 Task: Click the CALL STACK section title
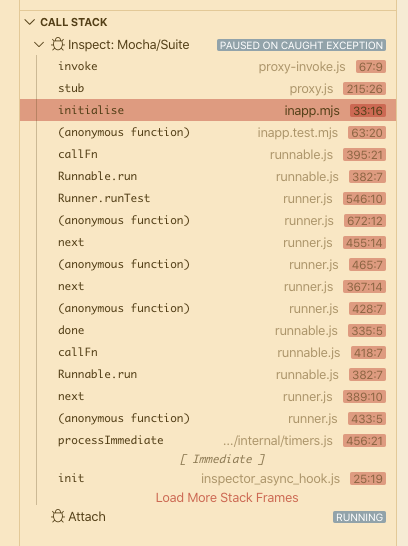tap(74, 22)
